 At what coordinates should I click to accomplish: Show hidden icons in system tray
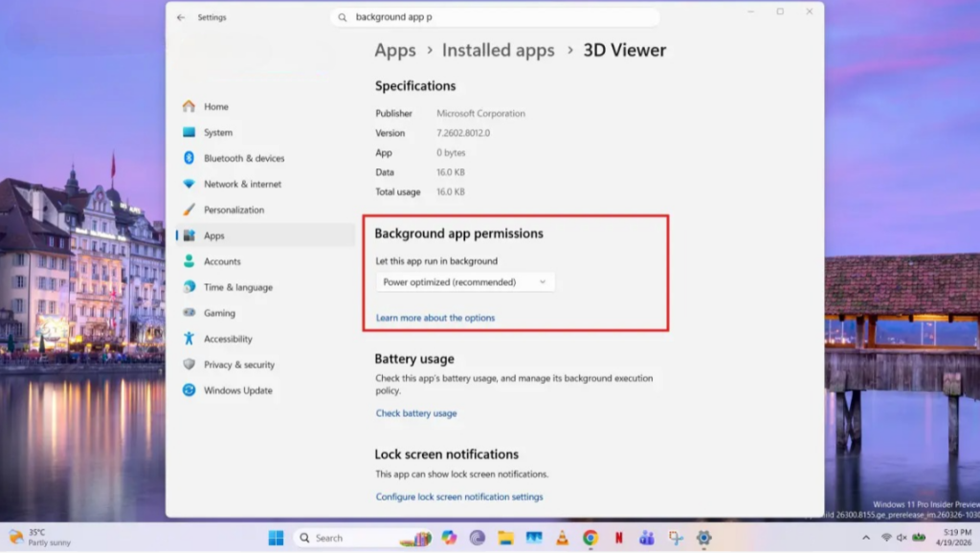865,538
